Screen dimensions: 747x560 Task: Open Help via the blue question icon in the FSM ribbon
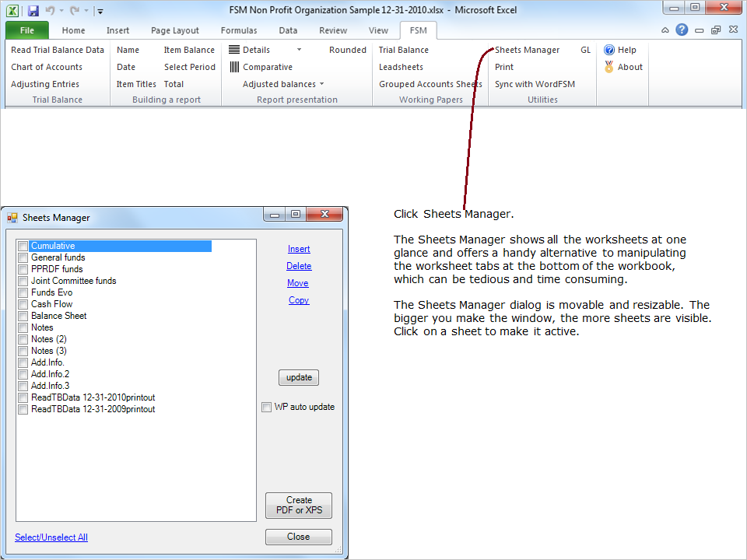[609, 50]
